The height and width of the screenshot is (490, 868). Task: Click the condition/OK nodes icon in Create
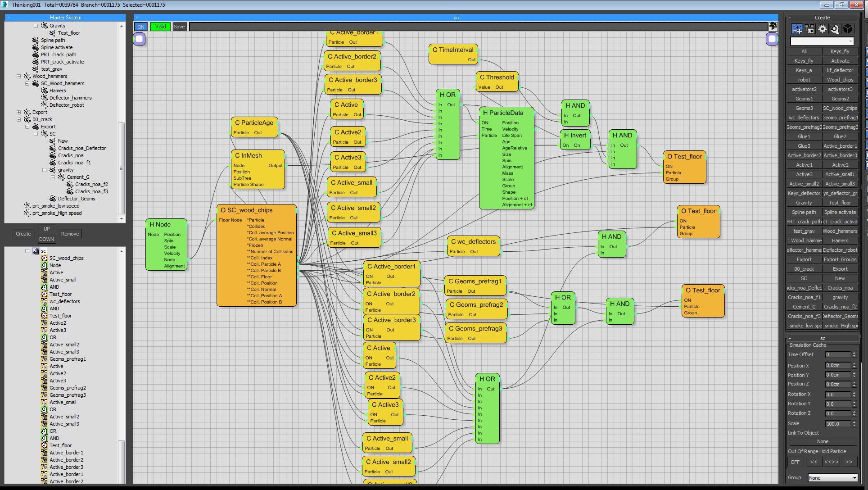click(x=809, y=29)
